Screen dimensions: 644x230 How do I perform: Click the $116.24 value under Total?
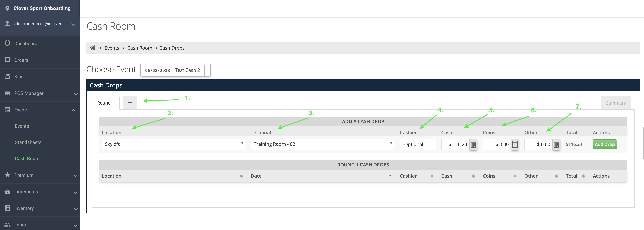pos(574,144)
